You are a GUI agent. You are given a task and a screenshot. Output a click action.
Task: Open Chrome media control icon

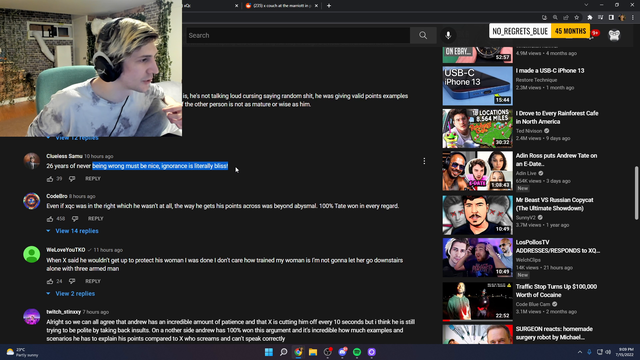point(600,18)
